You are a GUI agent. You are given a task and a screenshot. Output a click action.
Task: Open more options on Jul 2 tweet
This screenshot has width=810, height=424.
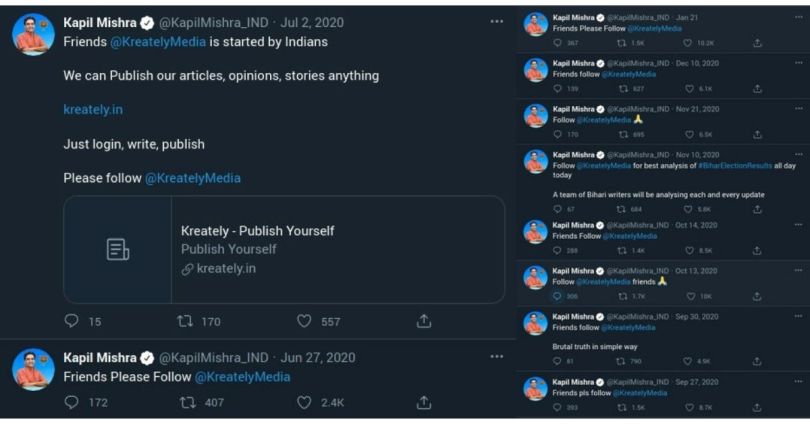497,22
